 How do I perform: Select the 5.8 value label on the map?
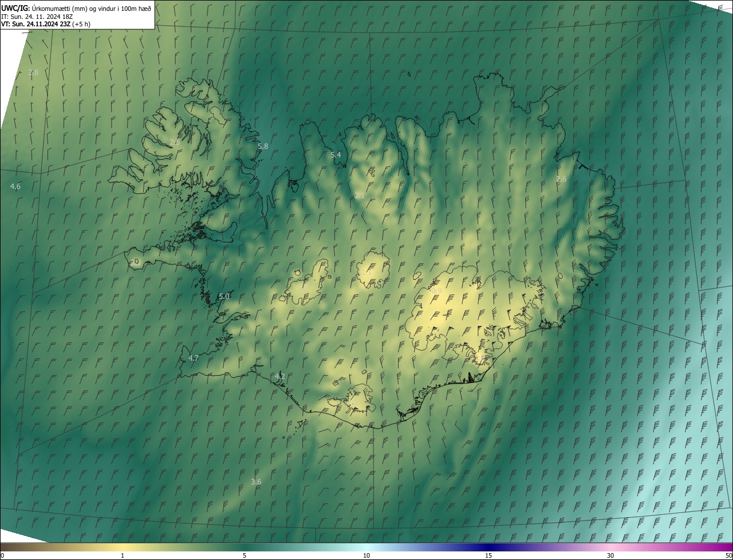263,147
